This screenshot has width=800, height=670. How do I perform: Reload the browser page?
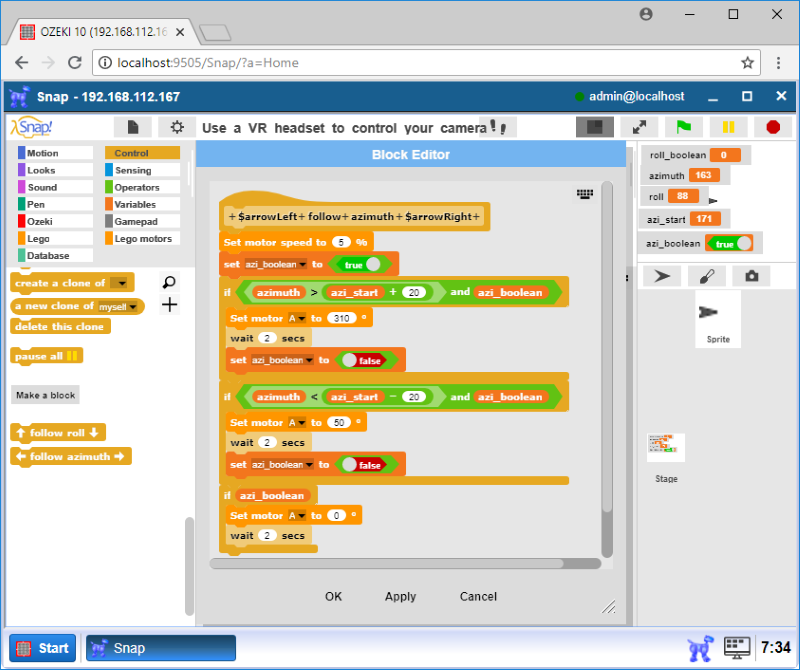tap(75, 63)
